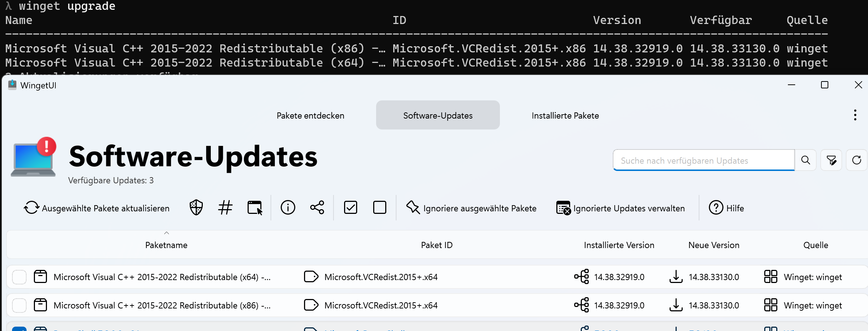Screen dimensions: 868x331
Task: Deselect all packages with empty-box icon
Action: [x=380, y=208]
